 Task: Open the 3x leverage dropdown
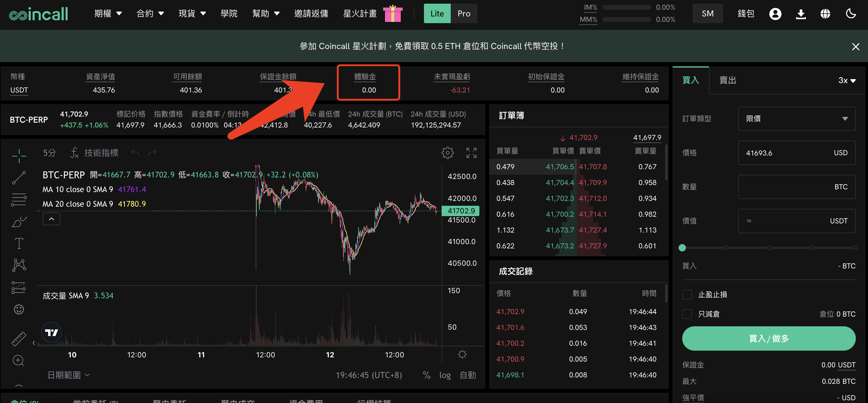(847, 80)
